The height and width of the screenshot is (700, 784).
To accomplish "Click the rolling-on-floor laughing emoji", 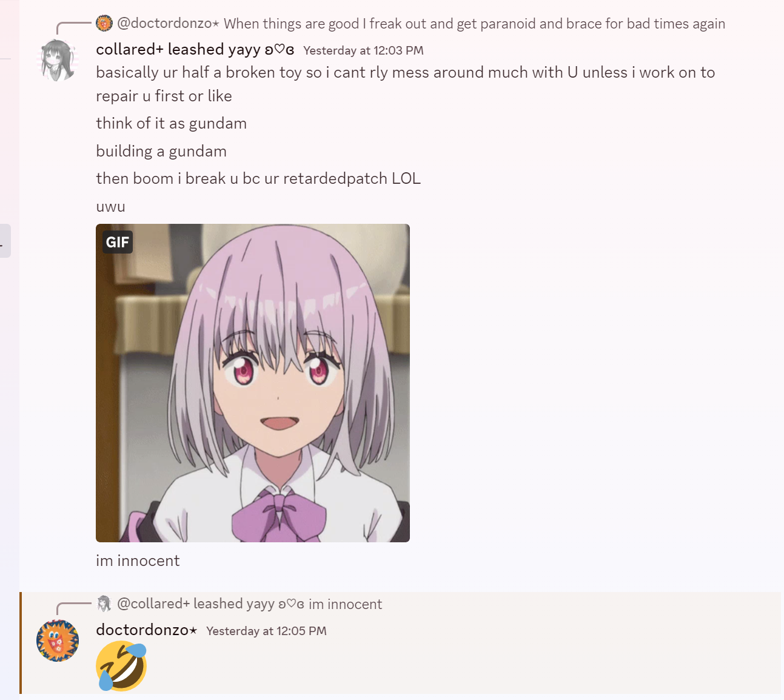I will coord(121,666).
